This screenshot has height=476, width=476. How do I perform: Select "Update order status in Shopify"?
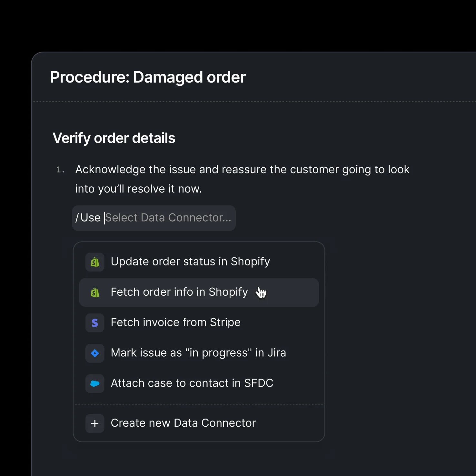click(x=190, y=262)
